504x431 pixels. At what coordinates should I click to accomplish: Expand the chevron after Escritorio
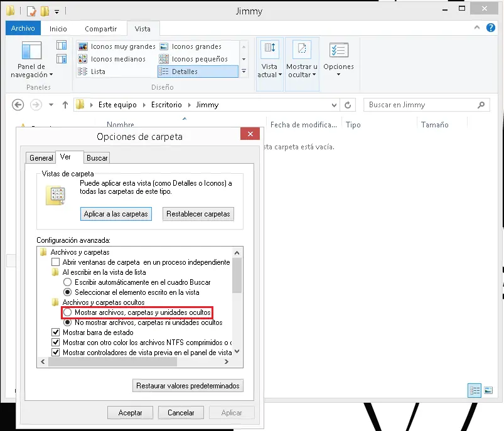click(x=190, y=105)
